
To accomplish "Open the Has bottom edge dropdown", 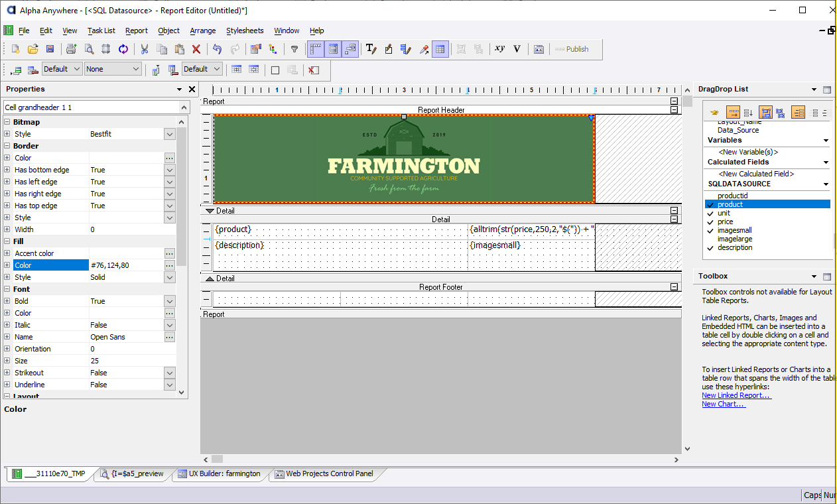I will point(169,170).
